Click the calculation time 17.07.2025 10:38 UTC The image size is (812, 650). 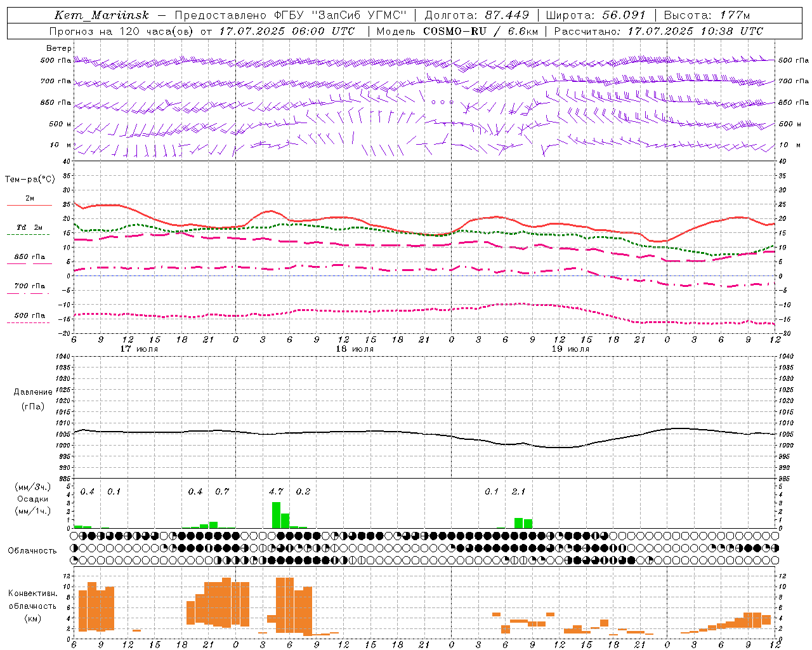click(x=695, y=31)
